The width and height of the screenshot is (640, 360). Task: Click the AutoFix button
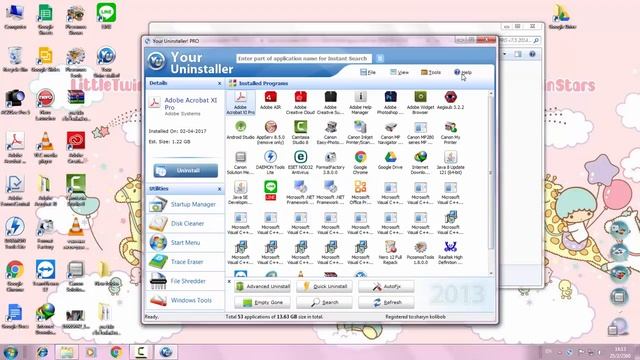(386, 287)
